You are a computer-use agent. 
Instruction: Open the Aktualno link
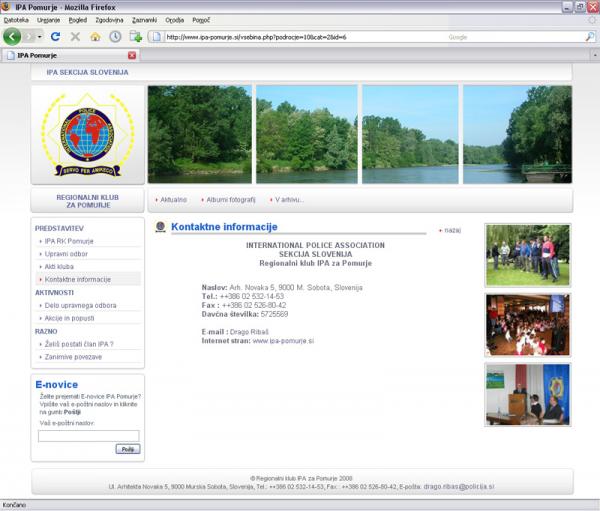click(x=173, y=200)
